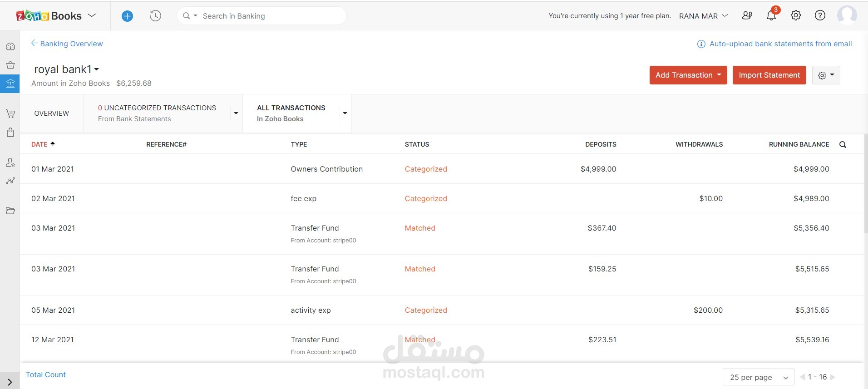Switch to Uncategorized Transactions tab
This screenshot has height=389, width=868.
click(157, 113)
